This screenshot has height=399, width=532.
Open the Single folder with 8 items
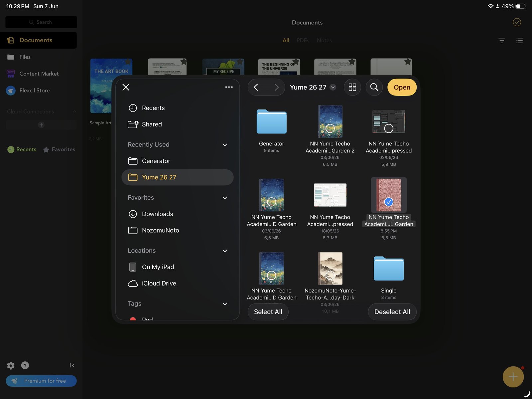[389, 269]
